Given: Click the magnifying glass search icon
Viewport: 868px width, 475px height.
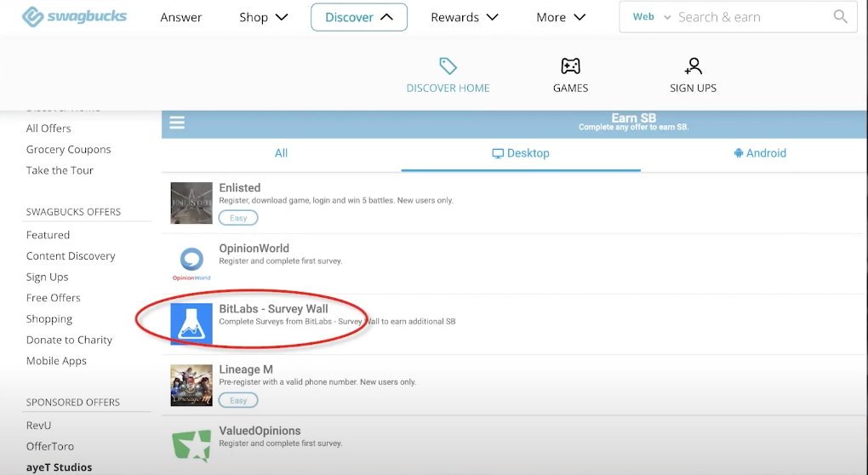Looking at the screenshot, I should [x=840, y=17].
